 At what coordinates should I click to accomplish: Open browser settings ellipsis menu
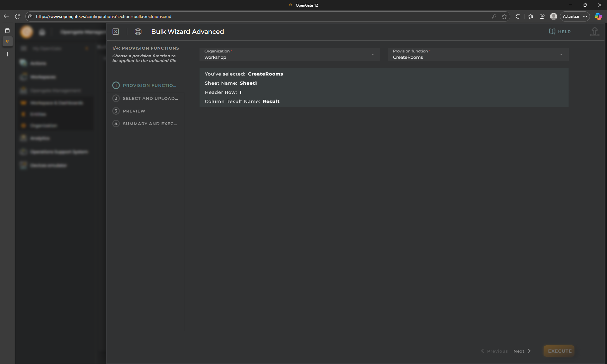click(x=585, y=16)
